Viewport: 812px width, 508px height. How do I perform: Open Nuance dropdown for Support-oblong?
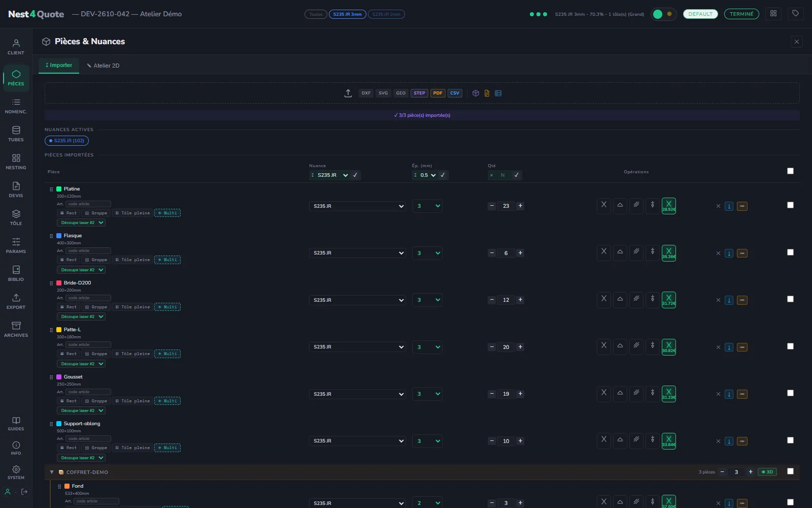click(357, 441)
